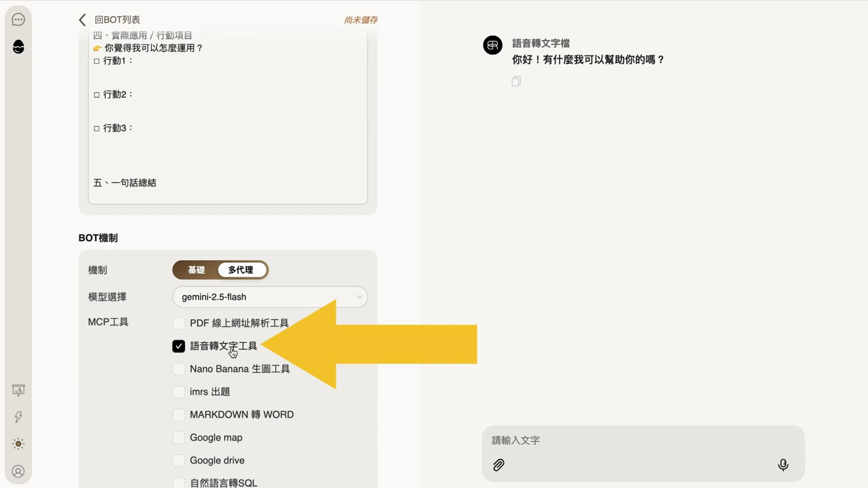Toggle the sun theme icon in sidebar
The width and height of the screenshot is (868, 488).
[18, 444]
